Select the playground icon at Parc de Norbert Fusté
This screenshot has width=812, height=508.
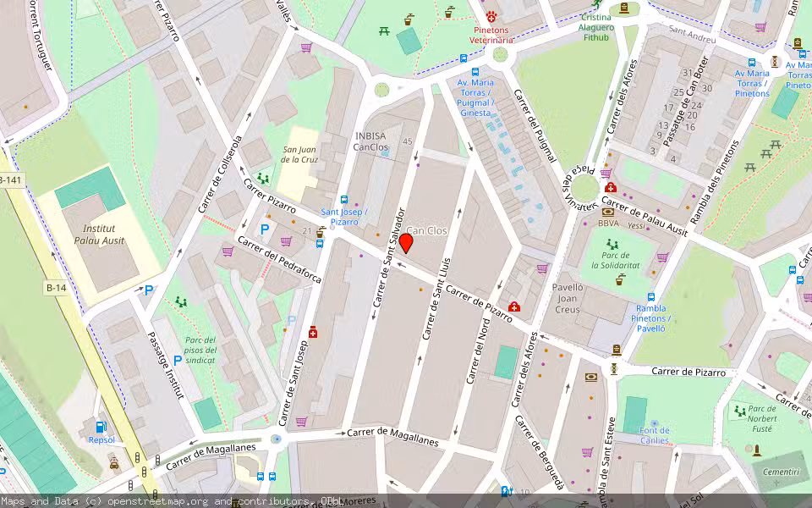pyautogui.click(x=740, y=411)
